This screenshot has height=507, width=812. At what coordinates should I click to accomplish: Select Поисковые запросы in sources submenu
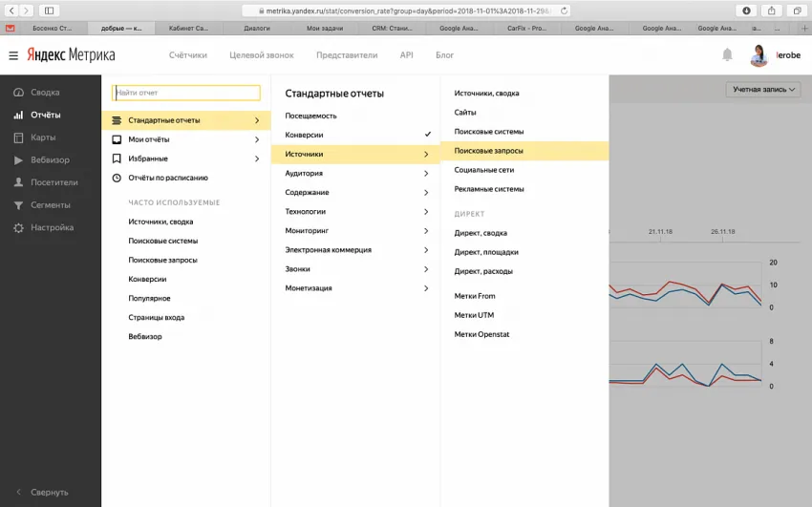click(x=489, y=151)
